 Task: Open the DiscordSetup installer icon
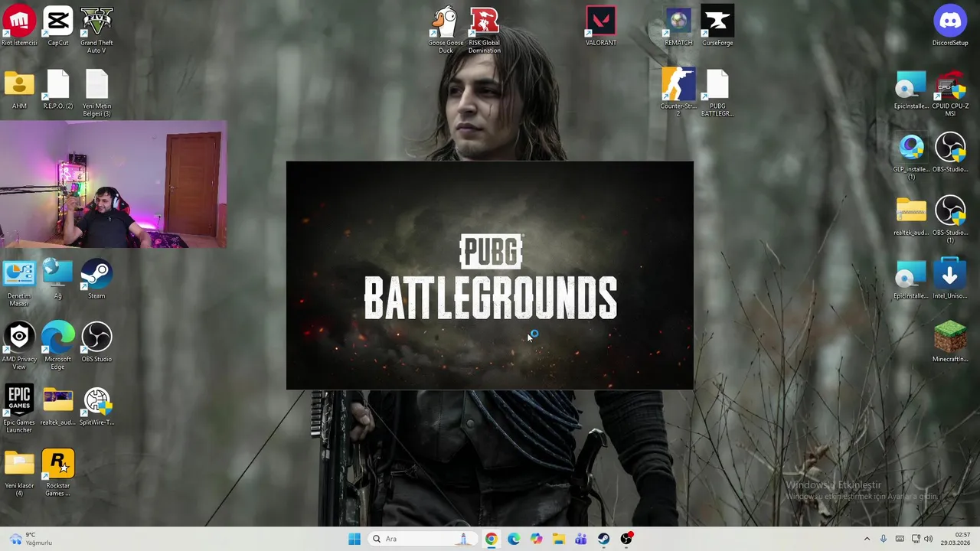coord(950,26)
